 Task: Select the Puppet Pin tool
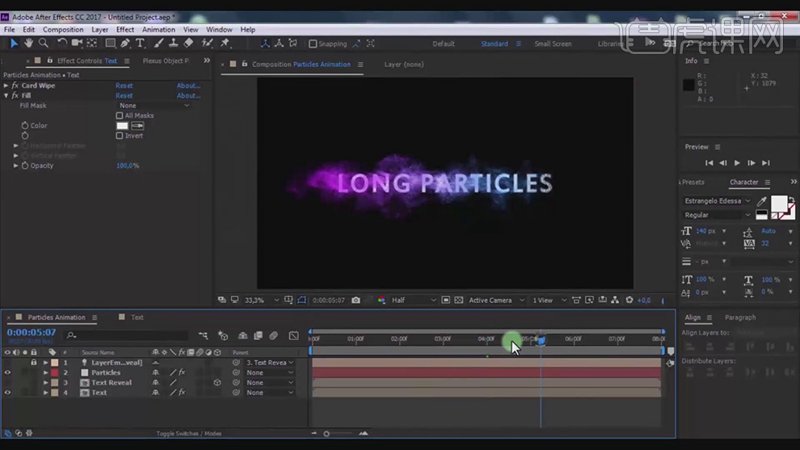pos(225,43)
